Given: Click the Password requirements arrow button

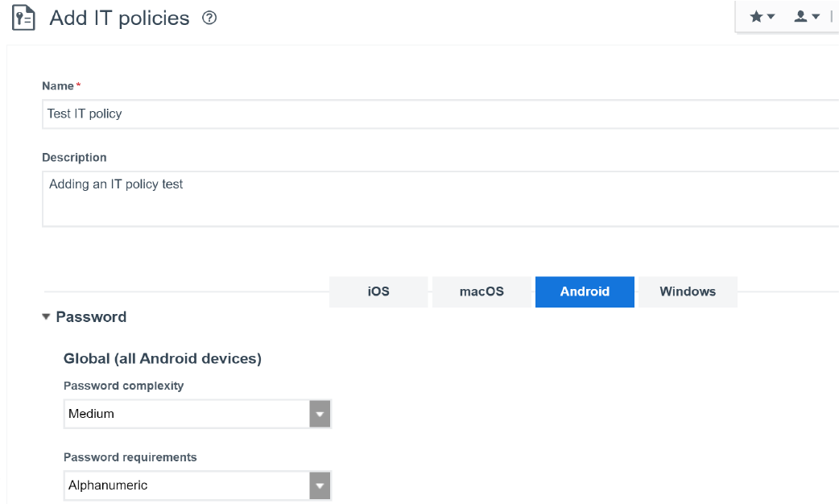Looking at the screenshot, I should click(320, 485).
